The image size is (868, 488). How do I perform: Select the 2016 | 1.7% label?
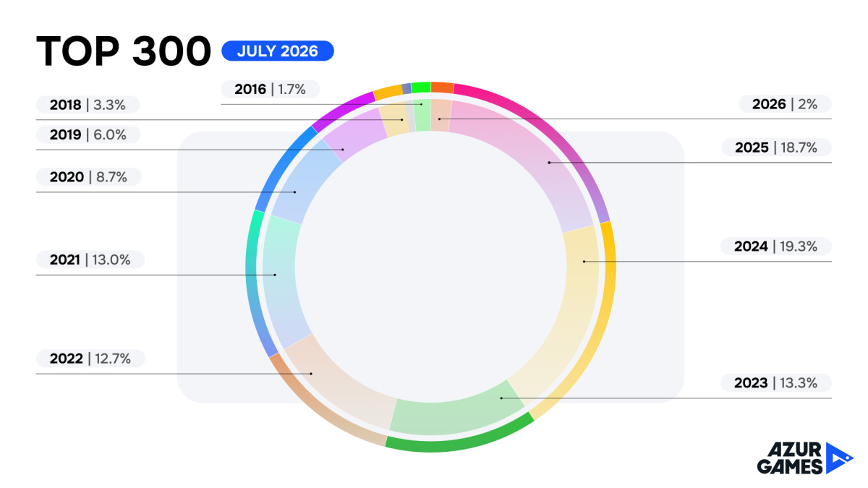270,90
